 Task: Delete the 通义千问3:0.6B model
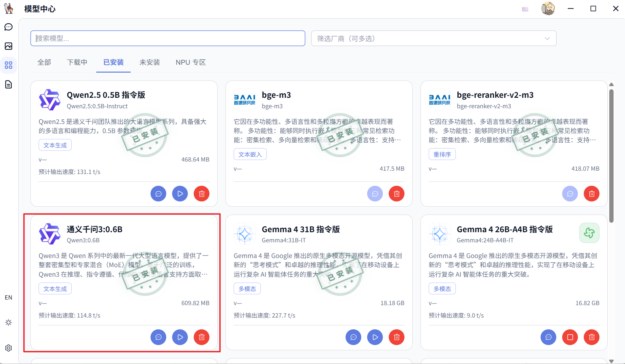pos(202,337)
